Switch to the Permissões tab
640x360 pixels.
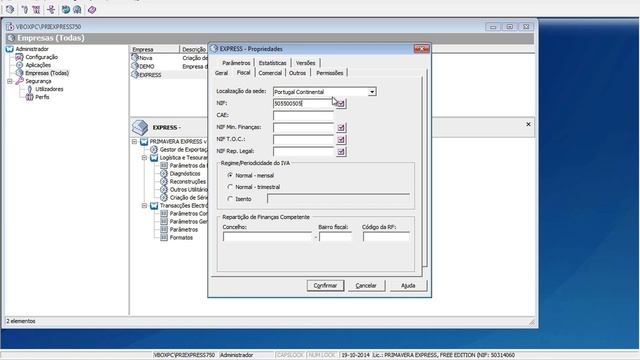(329, 73)
